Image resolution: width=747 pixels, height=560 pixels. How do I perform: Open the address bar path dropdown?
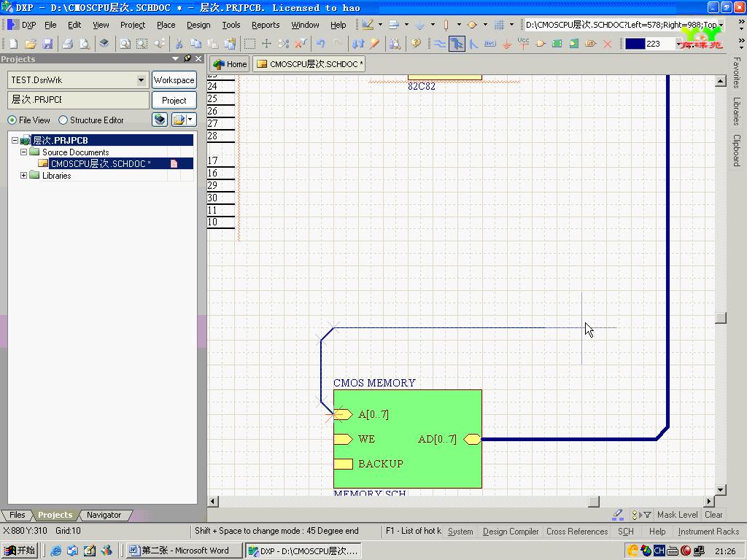(721, 25)
